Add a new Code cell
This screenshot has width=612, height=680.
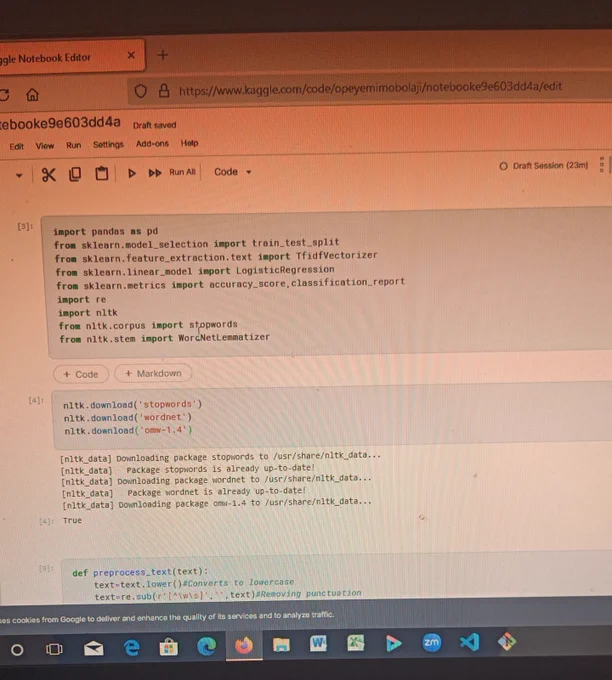pyautogui.click(x=81, y=374)
